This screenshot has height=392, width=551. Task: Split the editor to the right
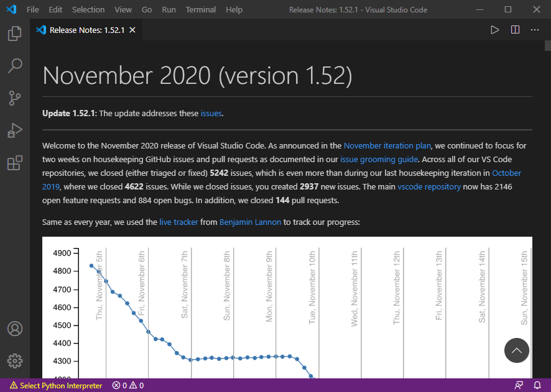click(x=515, y=30)
